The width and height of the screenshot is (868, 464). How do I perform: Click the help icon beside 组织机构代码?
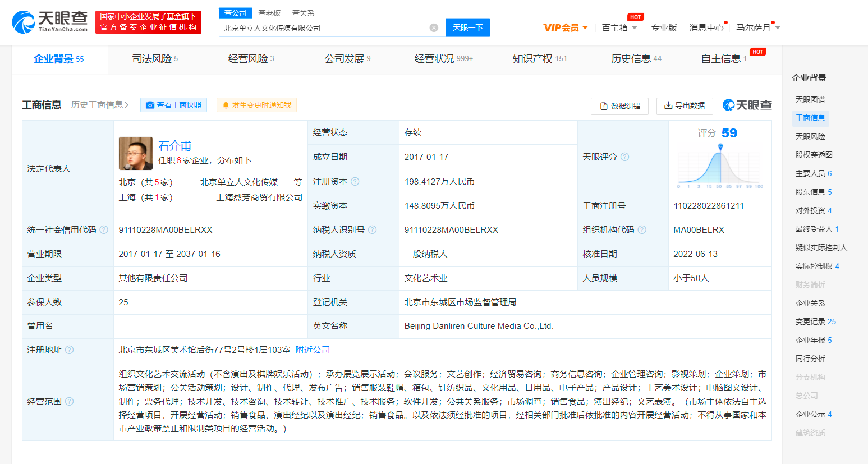pyautogui.click(x=642, y=229)
